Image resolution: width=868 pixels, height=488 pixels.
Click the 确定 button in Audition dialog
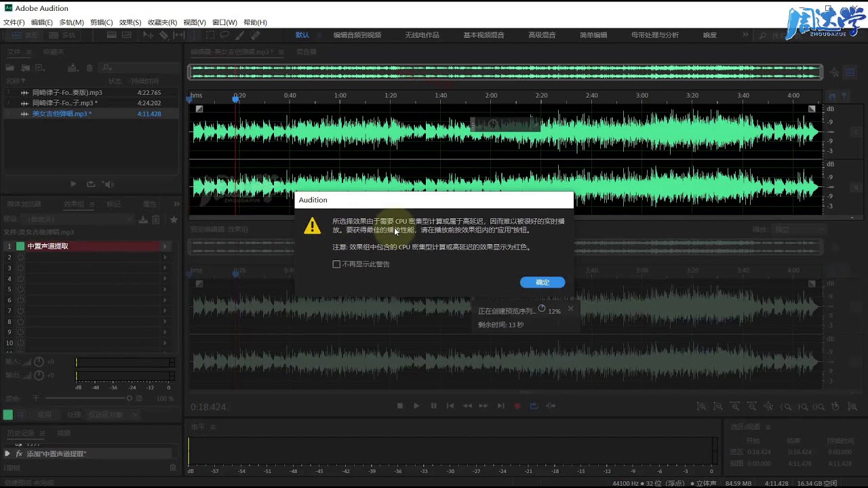(x=542, y=282)
